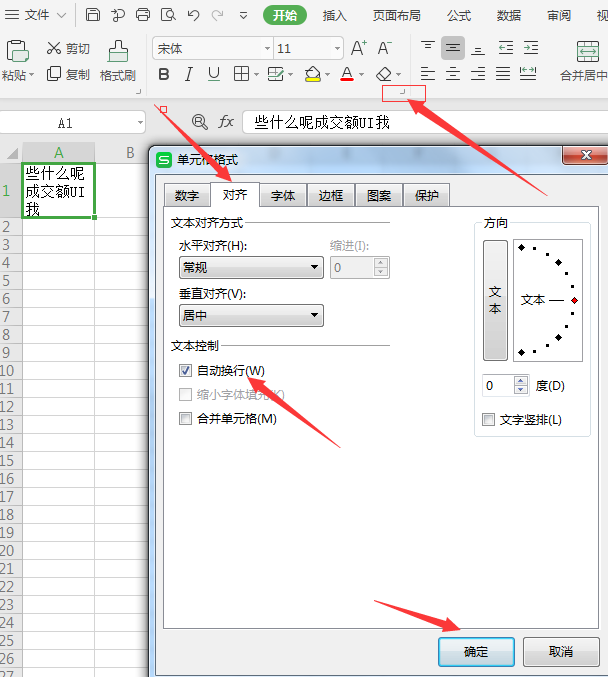This screenshot has width=608, height=677.
Task: Increase font size with the A+ icon
Action: pyautogui.click(x=358, y=48)
